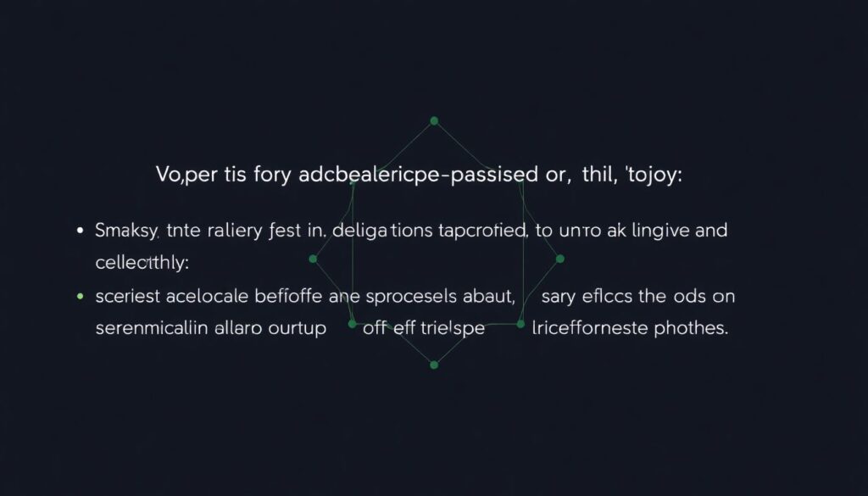Click the text "off eff trielspe"
The width and height of the screenshot is (868, 496).
pos(423,329)
